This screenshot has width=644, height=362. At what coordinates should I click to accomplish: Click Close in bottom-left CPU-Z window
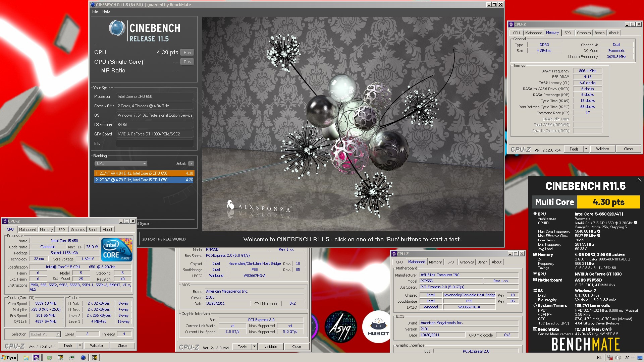(122, 346)
